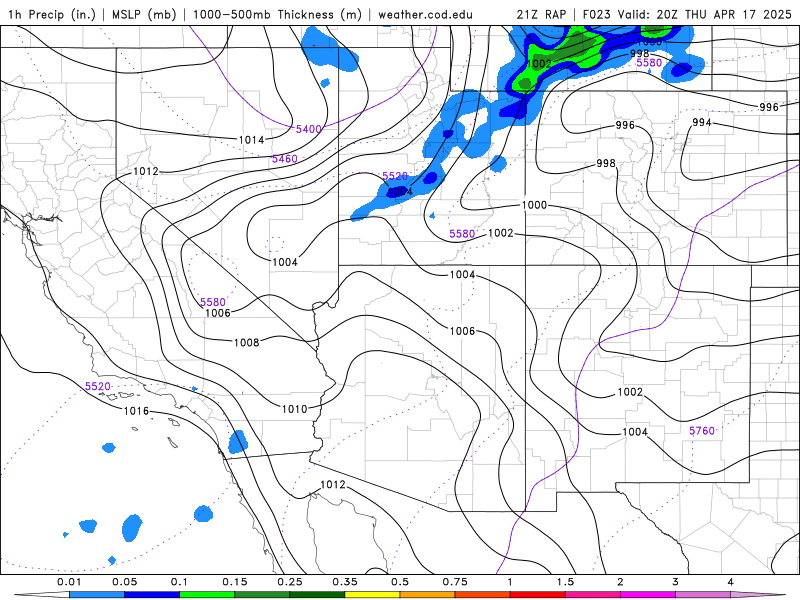Click the "F023" forecast hour label

[x=597, y=14]
